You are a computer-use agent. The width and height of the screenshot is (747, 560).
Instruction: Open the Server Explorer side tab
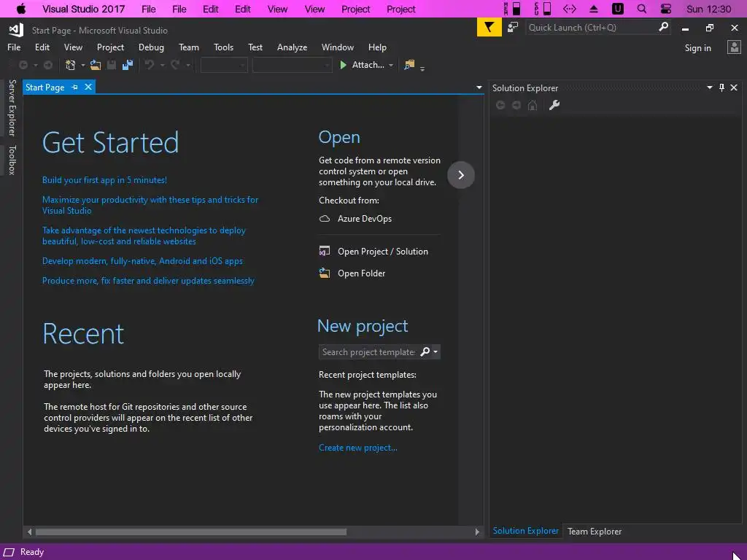[12, 108]
